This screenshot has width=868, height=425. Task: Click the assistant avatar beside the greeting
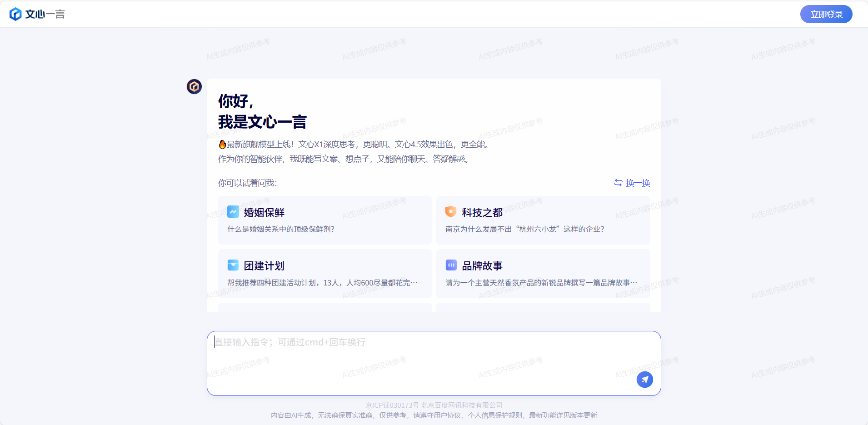[194, 86]
